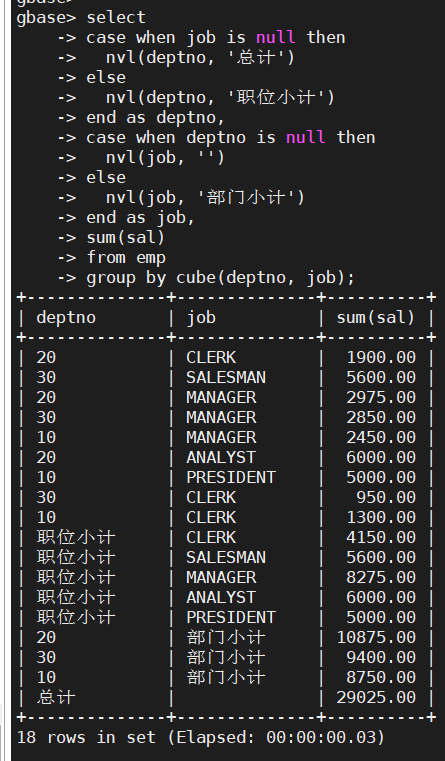Click the text nvl(deptno, '职位小计')
Viewport: 445px width, 761px height.
tap(220, 97)
